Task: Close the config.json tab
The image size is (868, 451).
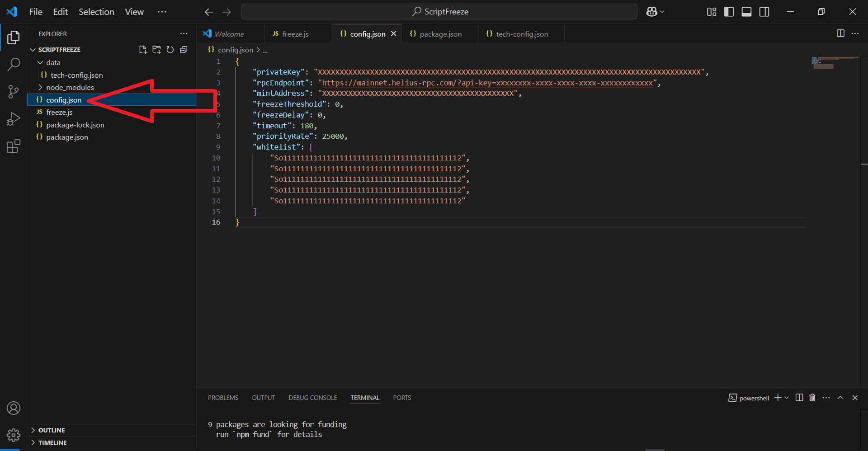Action: coord(393,34)
